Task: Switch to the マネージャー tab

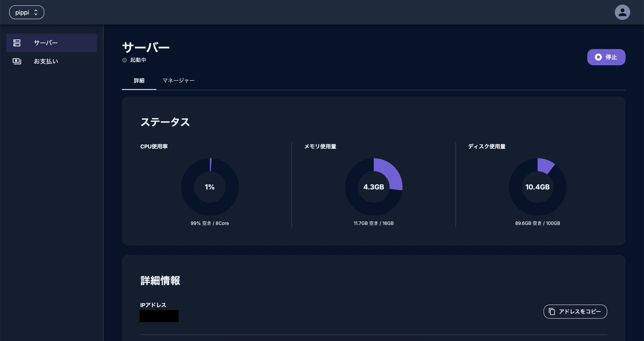Action: click(x=178, y=80)
